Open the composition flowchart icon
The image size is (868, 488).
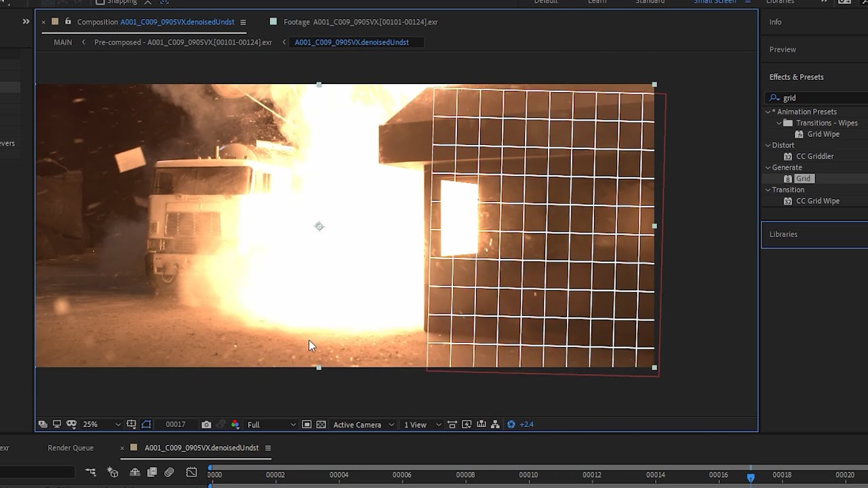[495, 424]
